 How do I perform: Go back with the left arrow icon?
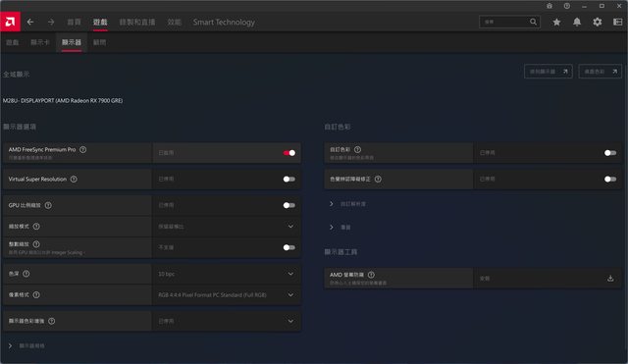coord(30,22)
